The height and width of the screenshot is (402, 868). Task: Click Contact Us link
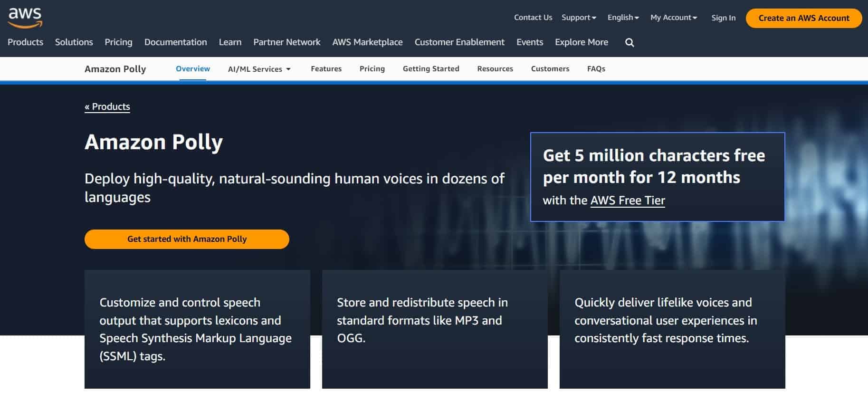[x=533, y=18]
